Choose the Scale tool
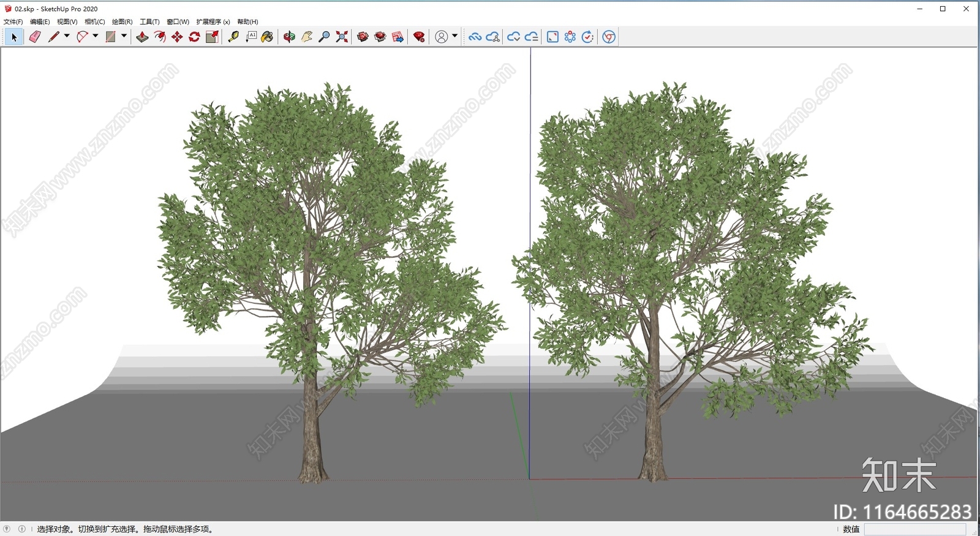Image resolution: width=980 pixels, height=536 pixels. [212, 37]
